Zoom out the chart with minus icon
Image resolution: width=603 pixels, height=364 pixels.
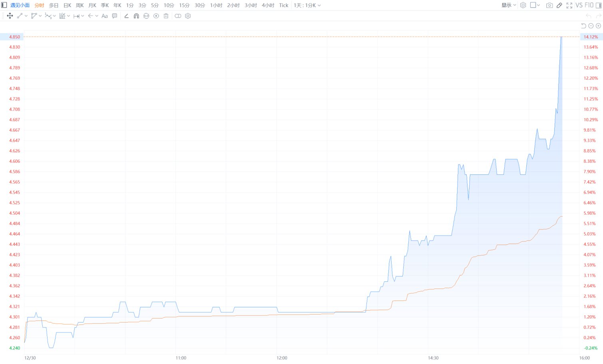[x=591, y=26]
